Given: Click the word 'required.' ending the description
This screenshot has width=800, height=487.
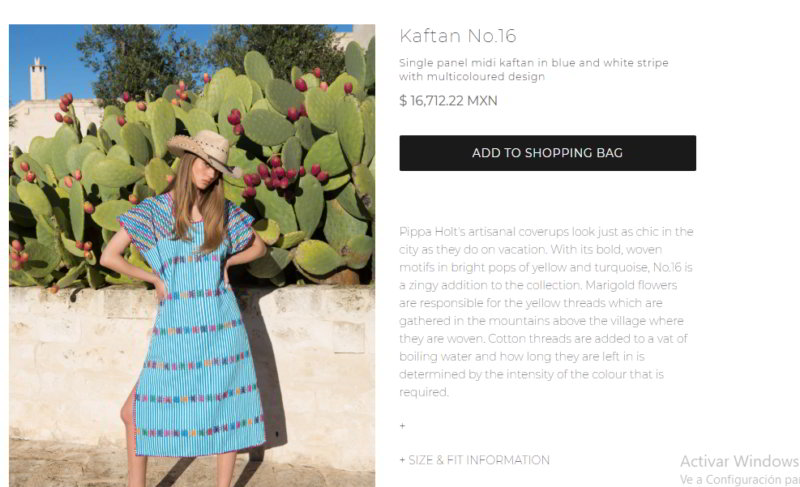Looking at the screenshot, I should (x=423, y=392).
